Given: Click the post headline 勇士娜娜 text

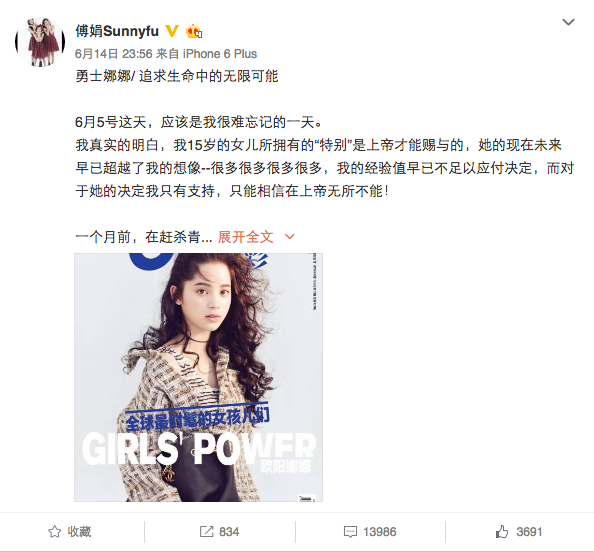Looking at the screenshot, I should coord(103,77).
